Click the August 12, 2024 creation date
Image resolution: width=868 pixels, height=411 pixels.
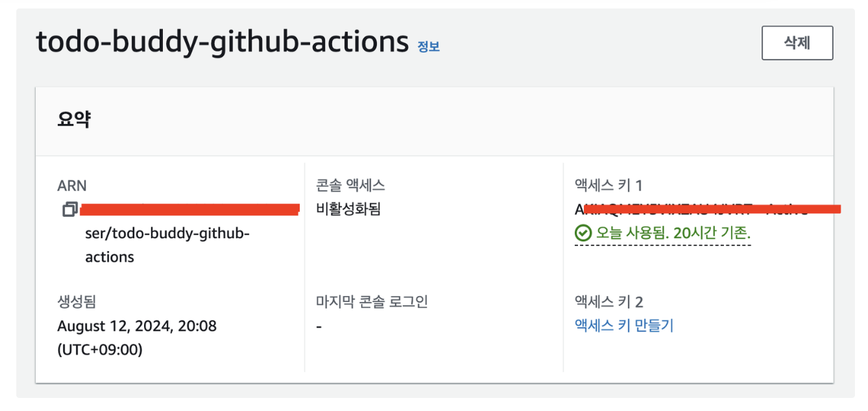[x=137, y=326]
